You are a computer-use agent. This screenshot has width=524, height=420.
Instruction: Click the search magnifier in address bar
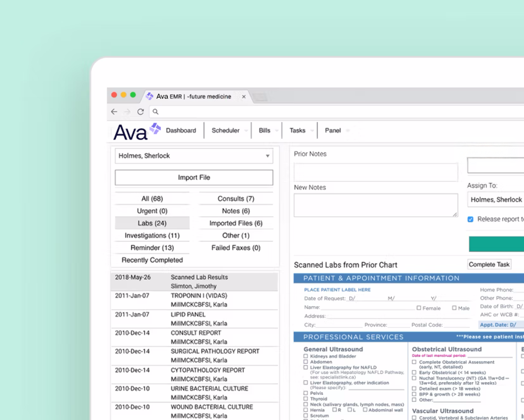[x=156, y=112]
